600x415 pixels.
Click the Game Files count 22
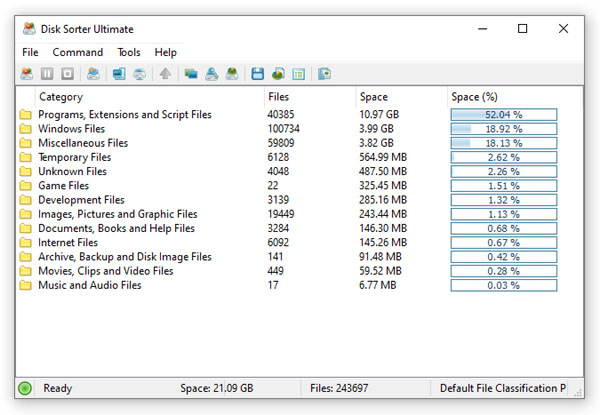[273, 186]
